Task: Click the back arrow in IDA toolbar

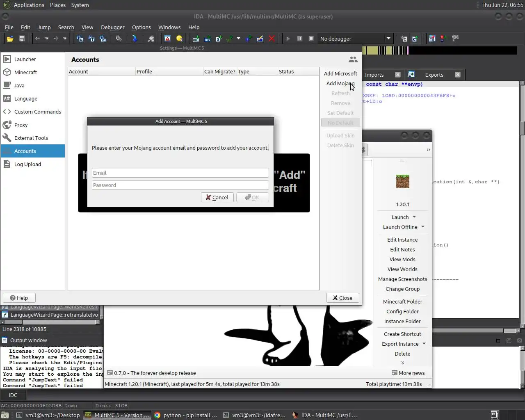Action: [37, 39]
